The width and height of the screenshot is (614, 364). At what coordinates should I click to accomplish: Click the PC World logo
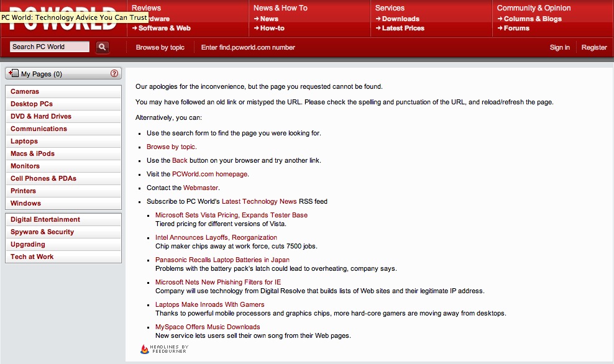click(63, 19)
